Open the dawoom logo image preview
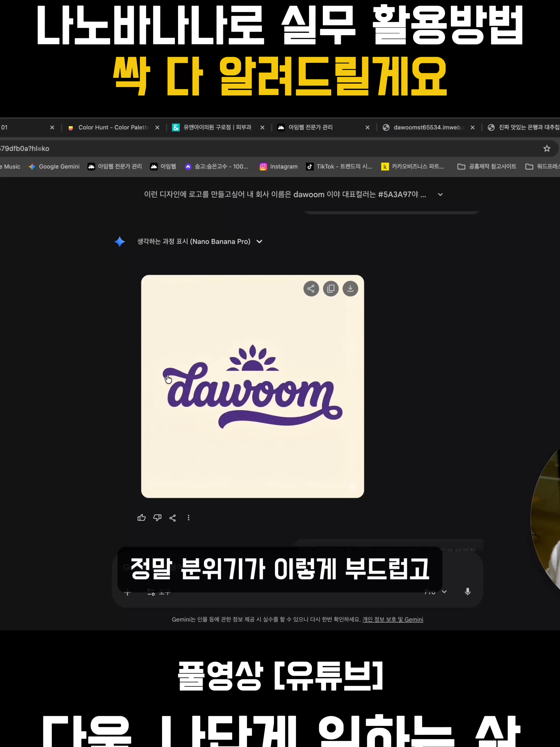This screenshot has width=560, height=747. [x=253, y=386]
